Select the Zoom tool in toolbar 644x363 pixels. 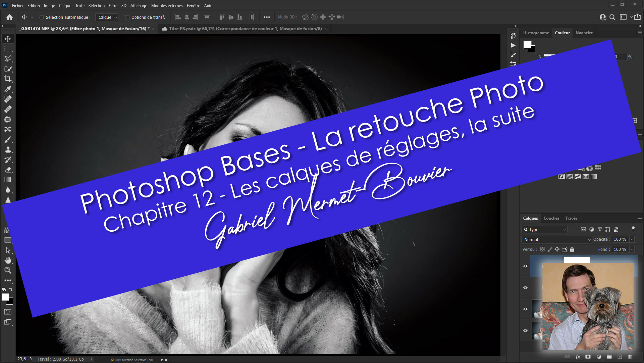[x=8, y=270]
